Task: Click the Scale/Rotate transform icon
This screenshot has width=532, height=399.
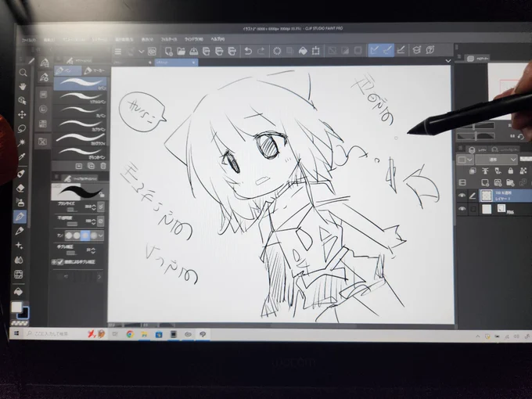Action: (x=315, y=51)
